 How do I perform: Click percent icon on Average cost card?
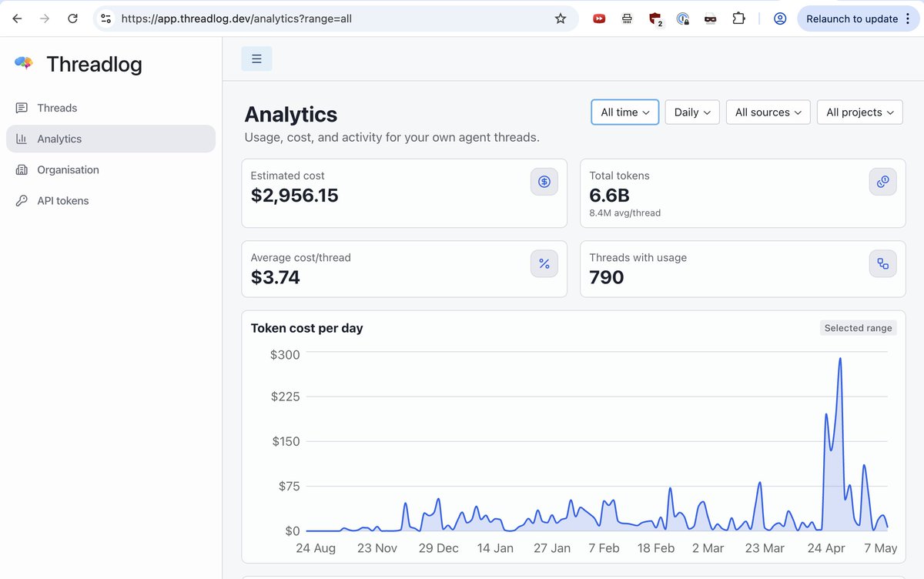click(544, 264)
